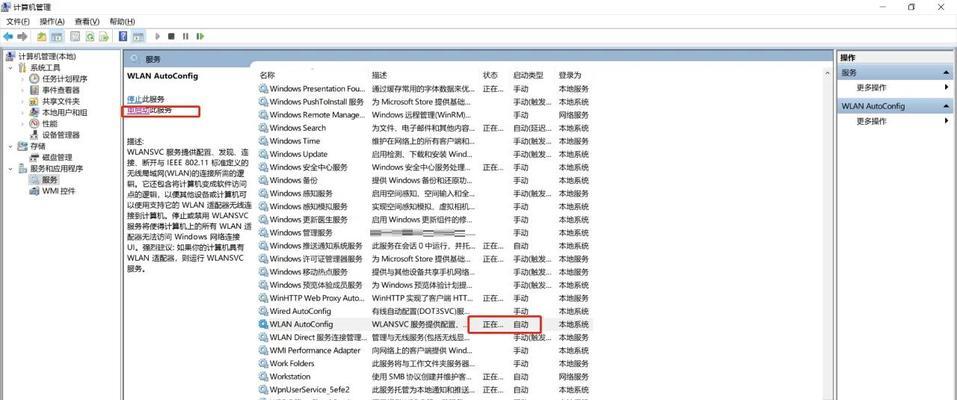Click gear icon of Windows Search service
Image resolution: width=957 pixels, height=400 pixels.
[x=264, y=128]
